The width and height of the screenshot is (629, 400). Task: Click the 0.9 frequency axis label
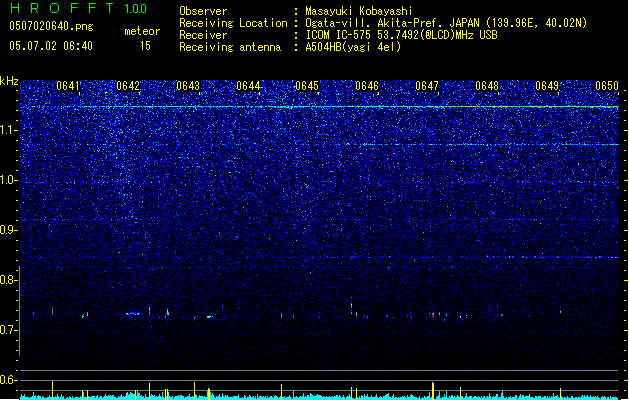tap(9, 230)
